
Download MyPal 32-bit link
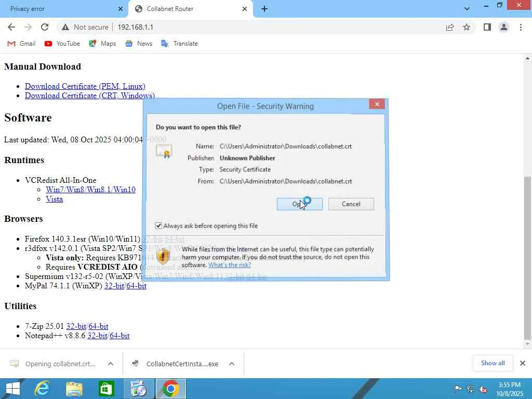click(x=114, y=286)
